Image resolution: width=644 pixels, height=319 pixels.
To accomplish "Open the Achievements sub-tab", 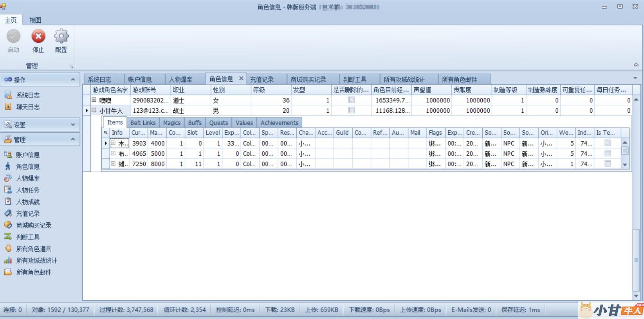I will 279,123.
